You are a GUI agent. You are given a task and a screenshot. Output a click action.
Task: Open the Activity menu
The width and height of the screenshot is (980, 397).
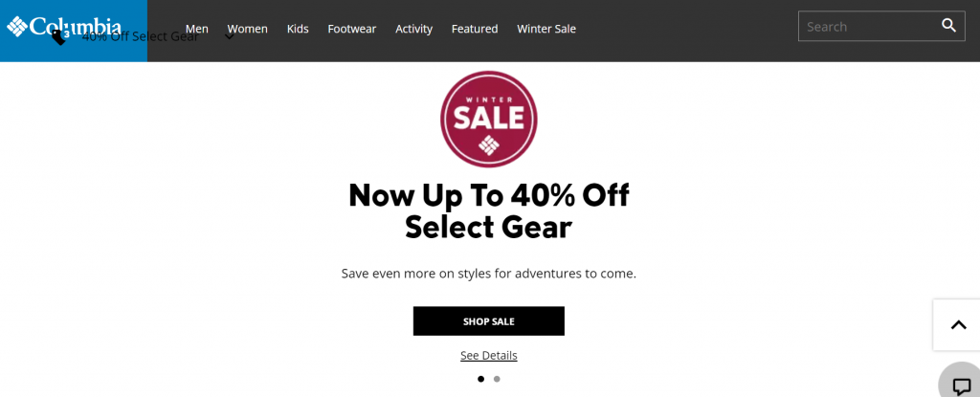pos(413,29)
